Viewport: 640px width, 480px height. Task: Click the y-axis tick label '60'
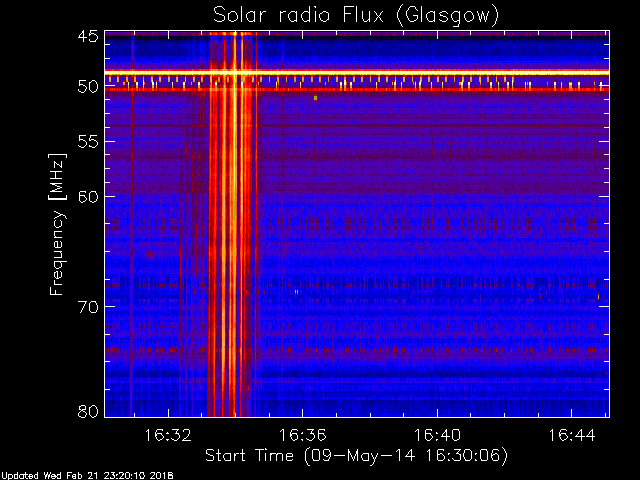(88, 197)
